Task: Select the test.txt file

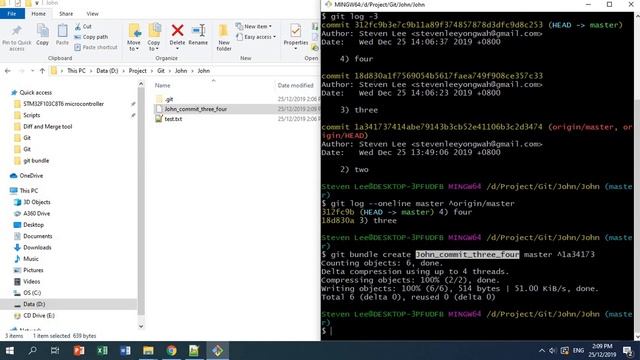Action: [173, 119]
